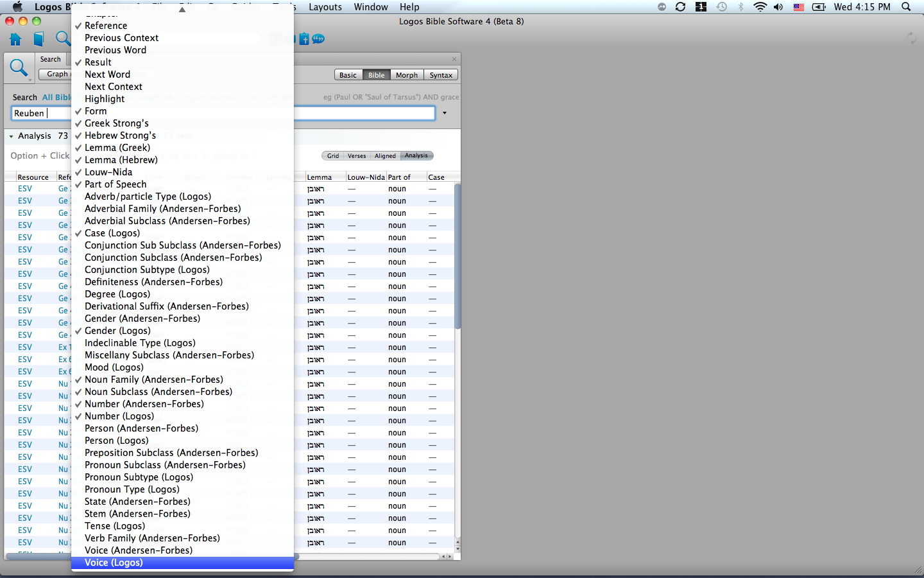Click the Search tab label

pyautogui.click(x=51, y=60)
